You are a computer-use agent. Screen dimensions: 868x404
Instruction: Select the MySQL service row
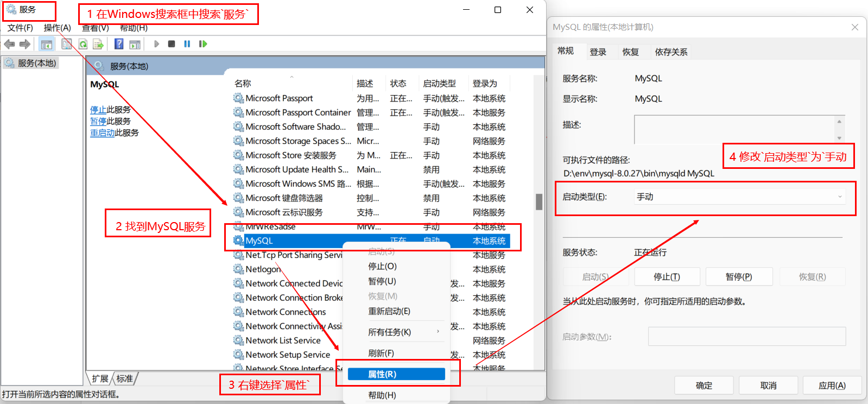click(371, 241)
